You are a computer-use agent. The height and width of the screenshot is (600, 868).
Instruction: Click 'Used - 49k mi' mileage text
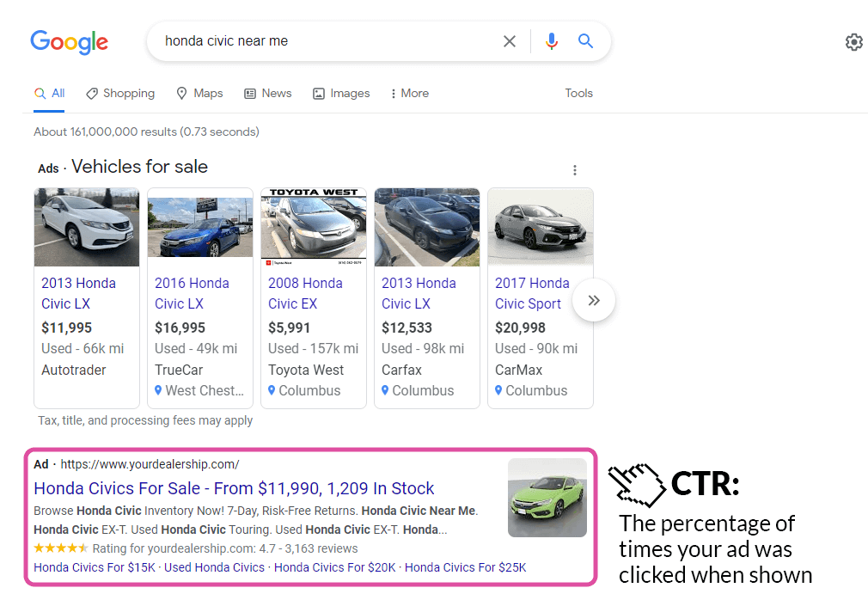coord(196,349)
